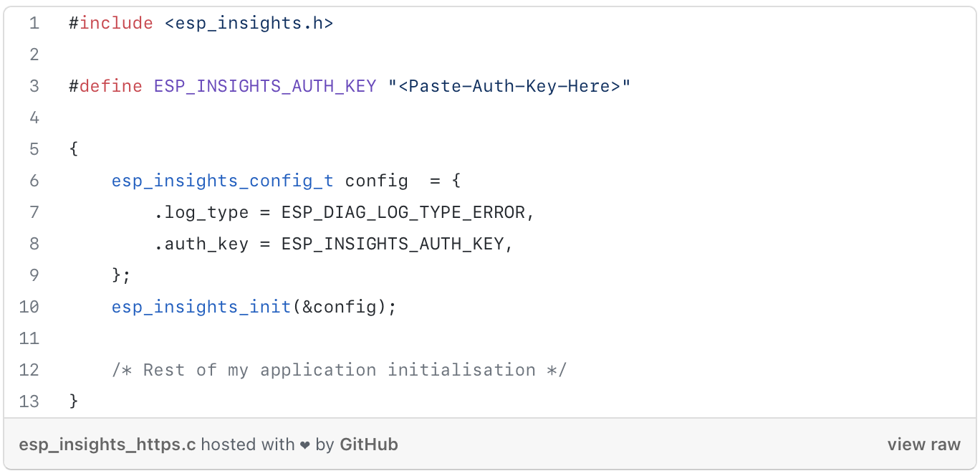Select line number 8
Image resolution: width=980 pixels, height=476 pixels.
(34, 244)
